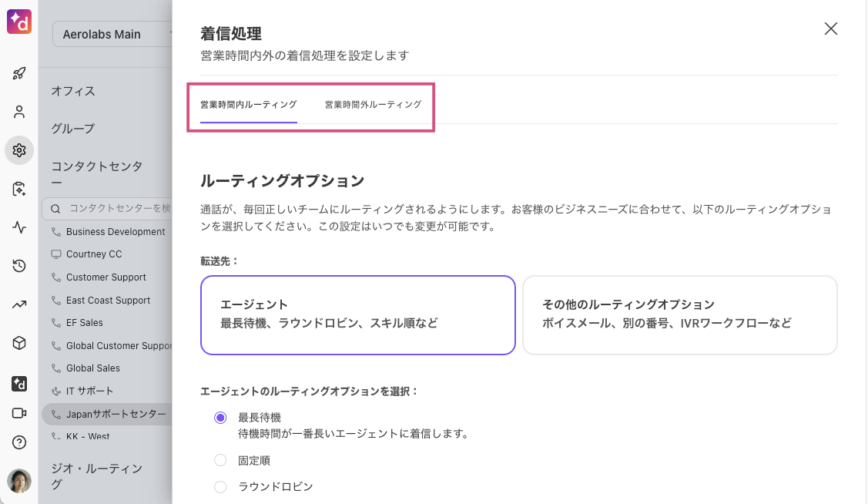Open the call history clock icon
The image size is (868, 504).
click(18, 266)
